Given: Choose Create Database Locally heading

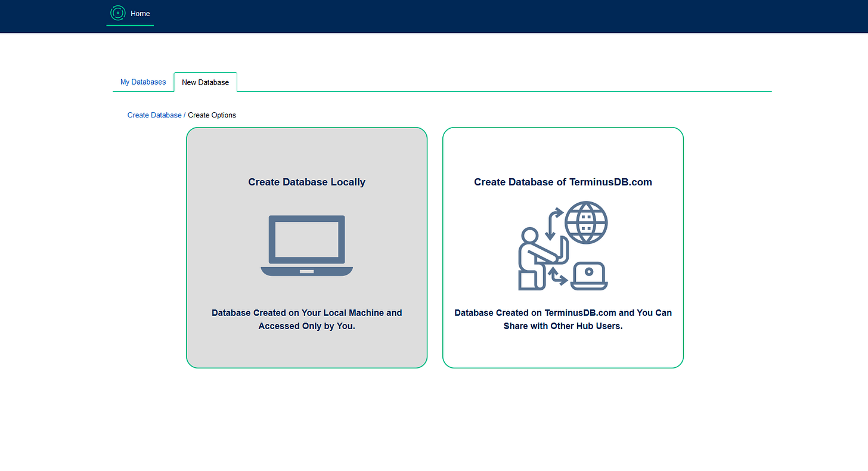Looking at the screenshot, I should 307,182.
